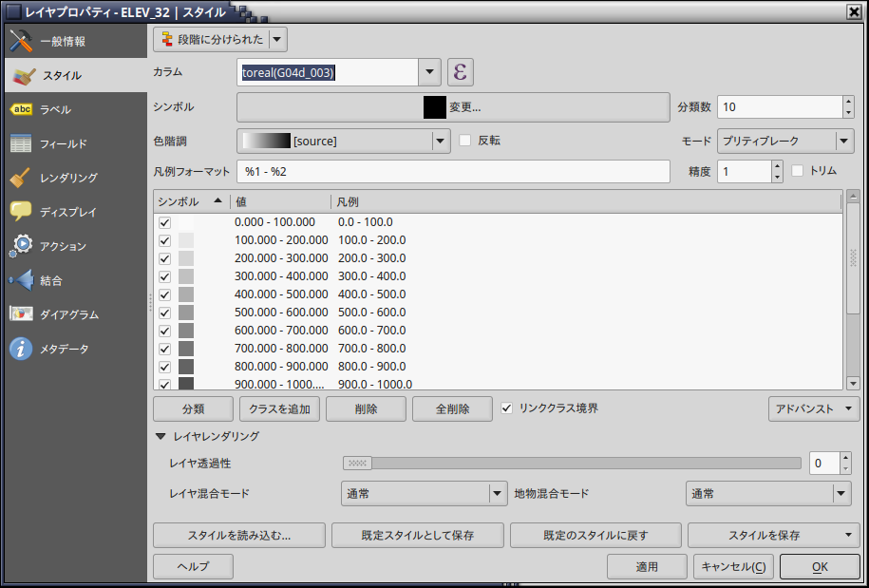Viewport: 869px width, 588px height.
Task: Uncheck the Link class boundaries (リンククラス境界) box
Action: 507,408
